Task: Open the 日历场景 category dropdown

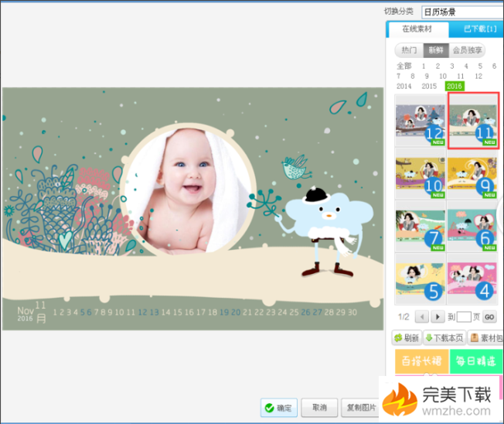Action: (x=463, y=12)
